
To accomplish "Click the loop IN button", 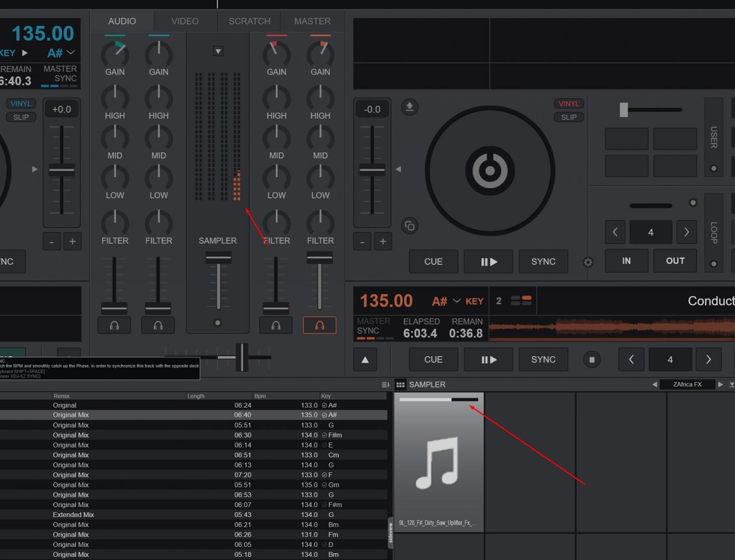I will [x=627, y=261].
